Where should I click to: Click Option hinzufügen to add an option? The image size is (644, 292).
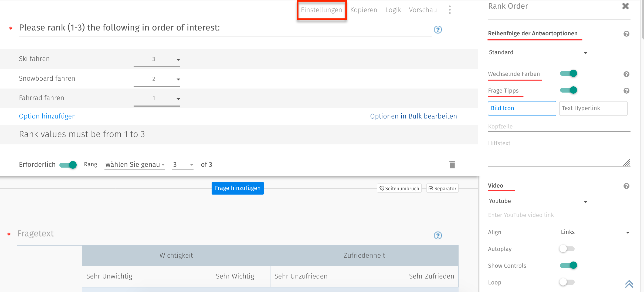[x=47, y=116]
